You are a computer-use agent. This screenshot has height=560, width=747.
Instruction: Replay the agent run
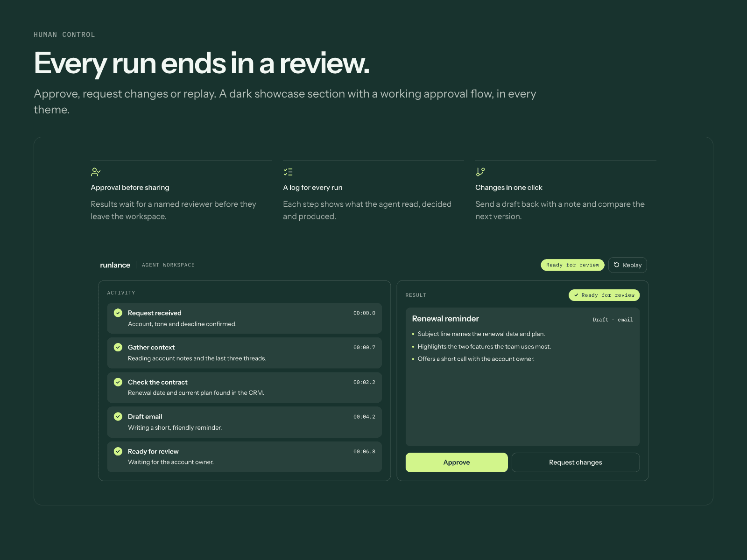[x=627, y=265]
